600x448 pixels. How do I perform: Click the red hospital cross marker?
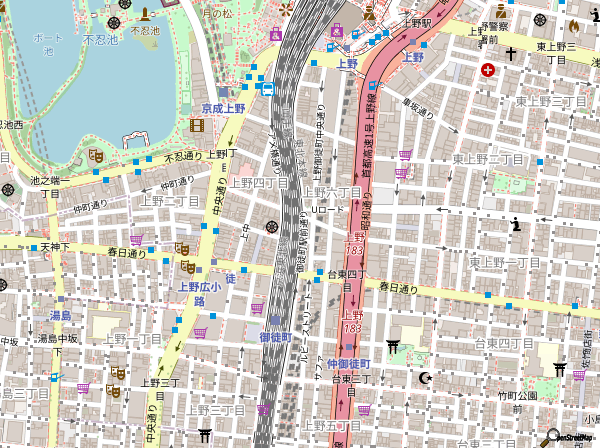coord(488,70)
